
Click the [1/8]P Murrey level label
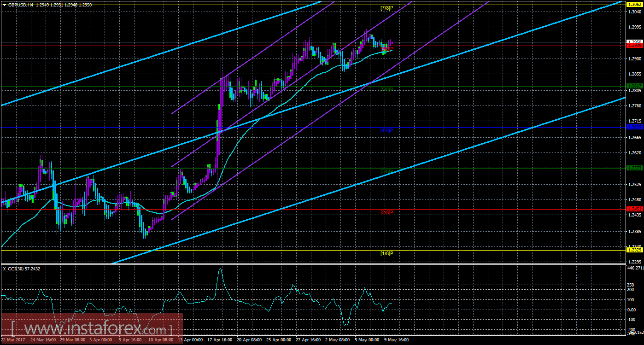pos(386,253)
